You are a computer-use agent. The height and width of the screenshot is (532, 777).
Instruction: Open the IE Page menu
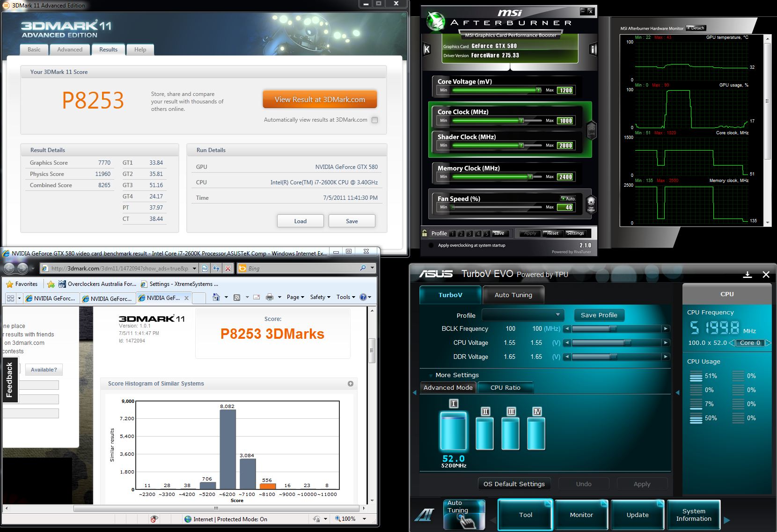click(x=295, y=297)
